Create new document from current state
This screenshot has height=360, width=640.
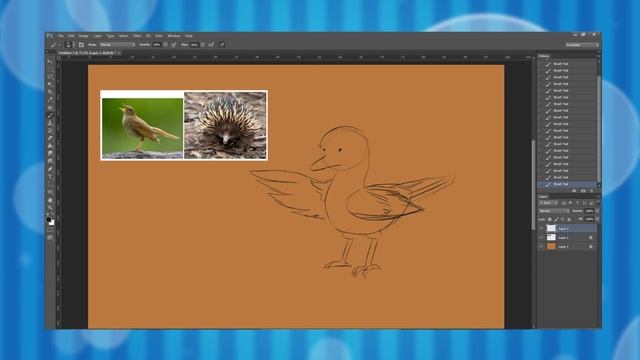[574, 190]
